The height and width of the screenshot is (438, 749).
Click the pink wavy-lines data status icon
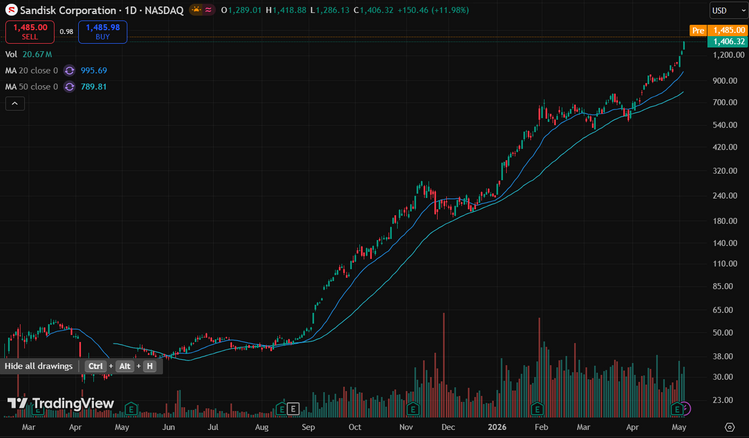[x=208, y=10]
